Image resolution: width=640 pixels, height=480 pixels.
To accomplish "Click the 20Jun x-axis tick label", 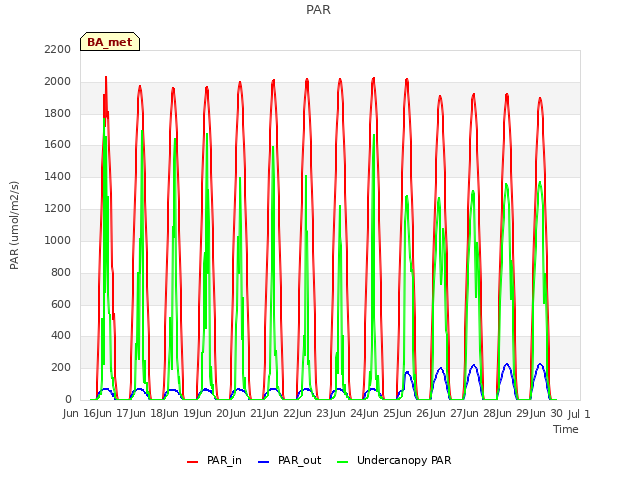I will 231,414.
